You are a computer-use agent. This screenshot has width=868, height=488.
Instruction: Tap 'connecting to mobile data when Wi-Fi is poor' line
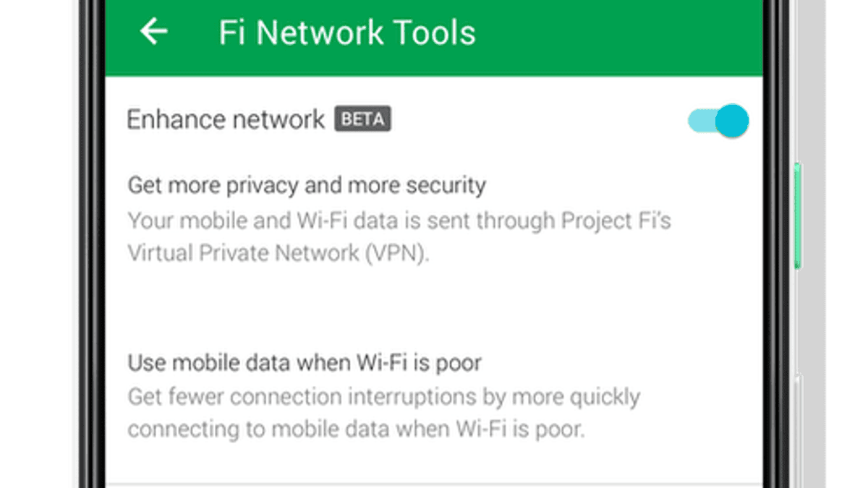click(356, 429)
